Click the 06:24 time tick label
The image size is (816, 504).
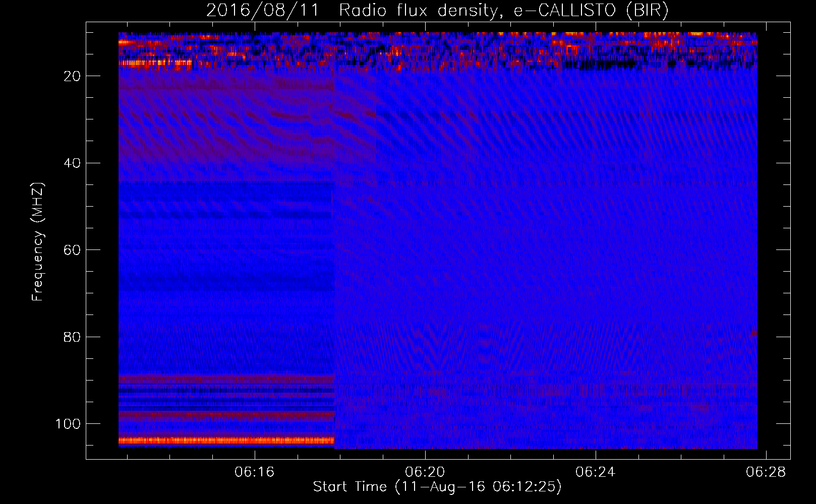coord(596,472)
